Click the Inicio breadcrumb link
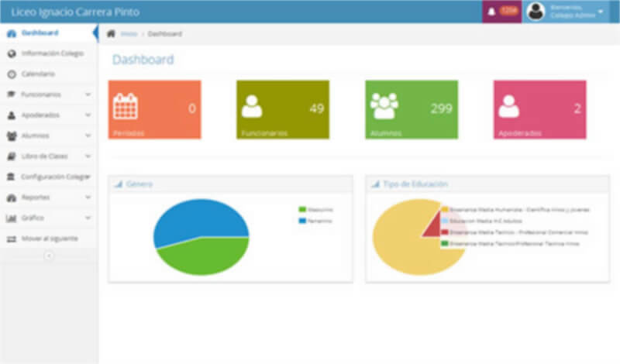 pos(129,34)
